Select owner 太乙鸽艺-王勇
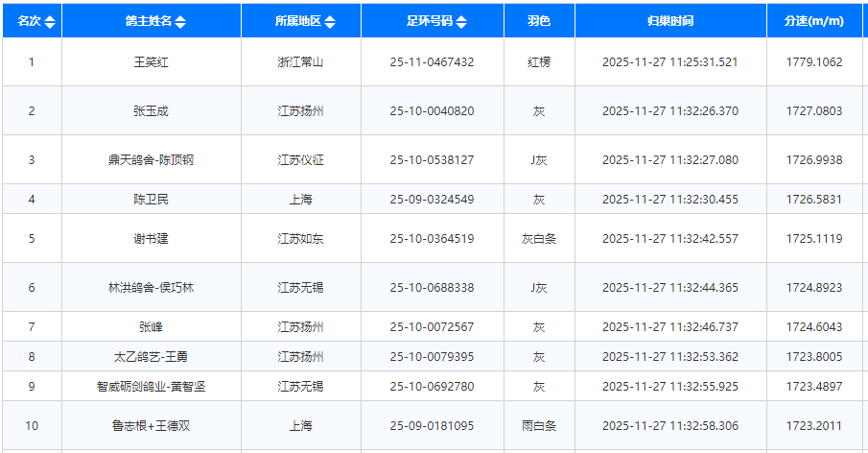 pyautogui.click(x=151, y=357)
